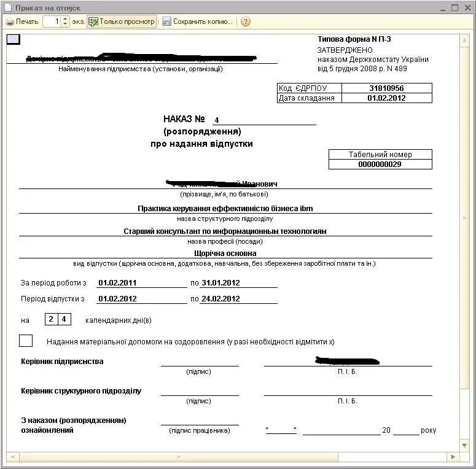This screenshot has height=469, width=476.
Task: Click the (підпис працівника) caption
Action: click(x=200, y=430)
